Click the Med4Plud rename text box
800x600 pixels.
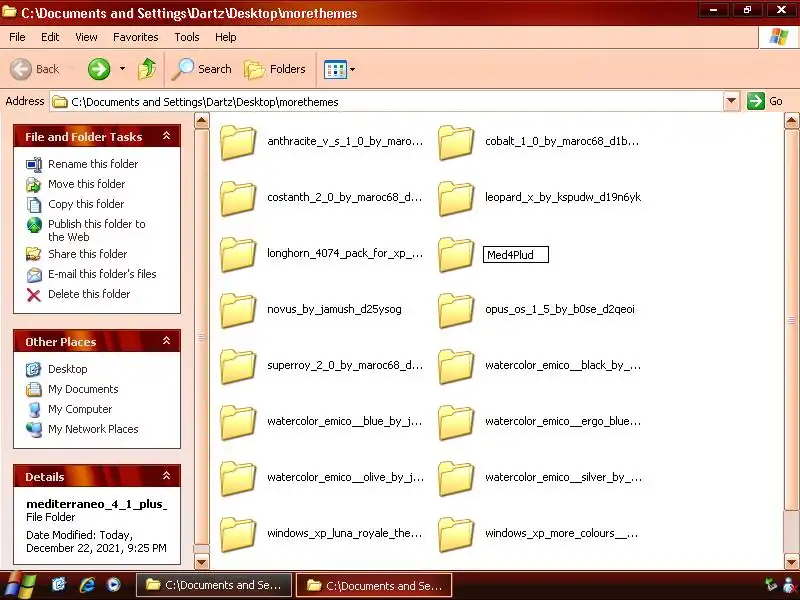pos(516,255)
